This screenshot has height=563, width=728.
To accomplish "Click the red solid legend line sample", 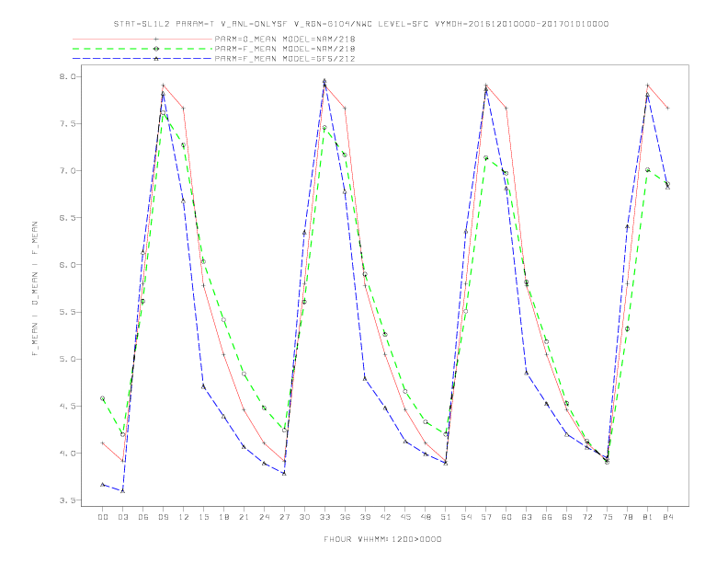I will tap(142, 39).
